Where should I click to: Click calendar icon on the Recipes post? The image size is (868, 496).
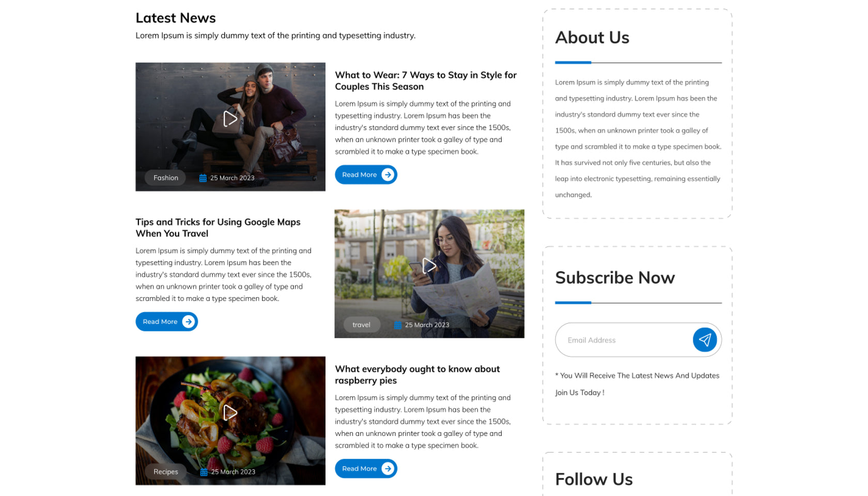point(204,472)
